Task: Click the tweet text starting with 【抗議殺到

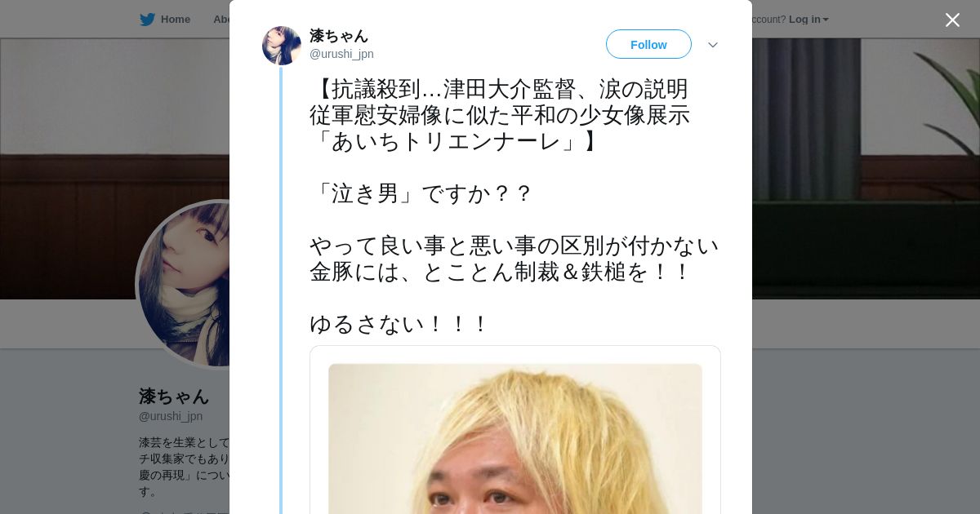Action: tap(500, 115)
